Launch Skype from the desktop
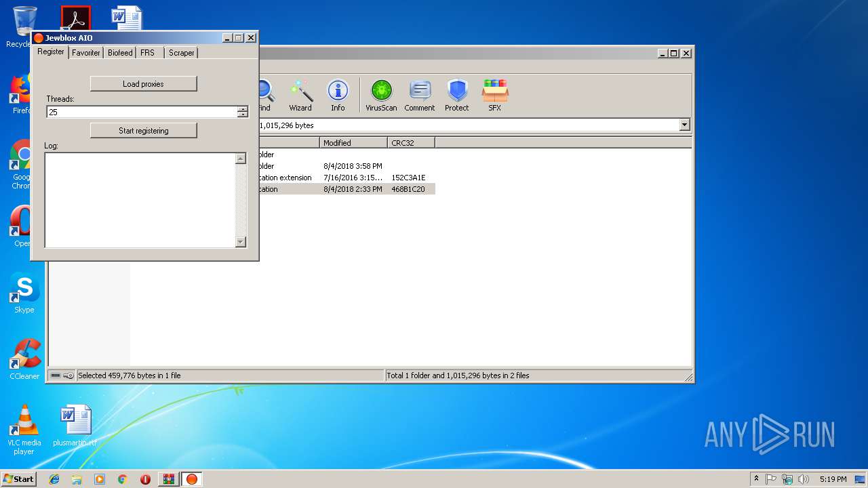Viewport: 868px width, 488px height. (24, 293)
